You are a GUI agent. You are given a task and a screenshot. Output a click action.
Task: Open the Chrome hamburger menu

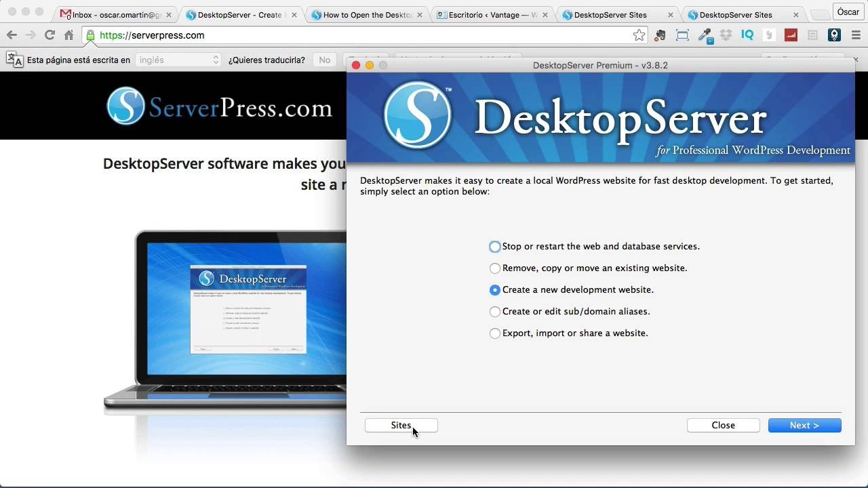pyautogui.click(x=856, y=35)
